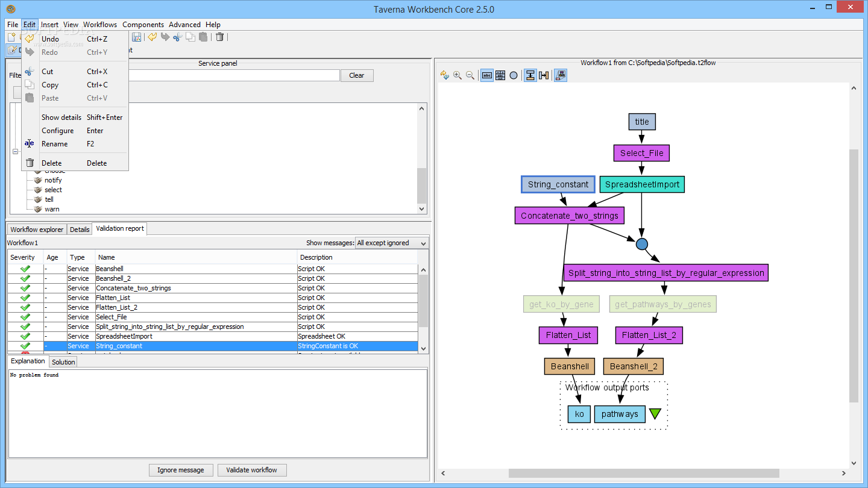Click the green check icon for the Beanshell row
Viewport: 868px width, 488px height.
25,269
